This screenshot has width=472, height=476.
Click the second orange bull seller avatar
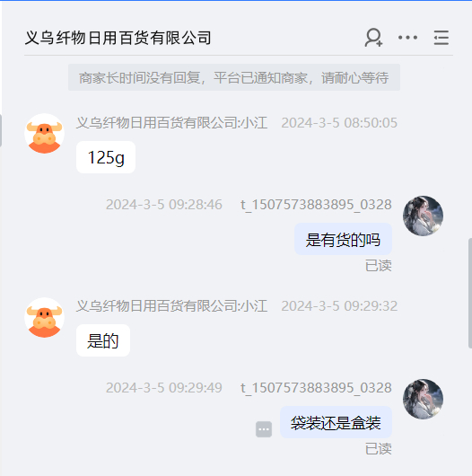[x=44, y=318]
